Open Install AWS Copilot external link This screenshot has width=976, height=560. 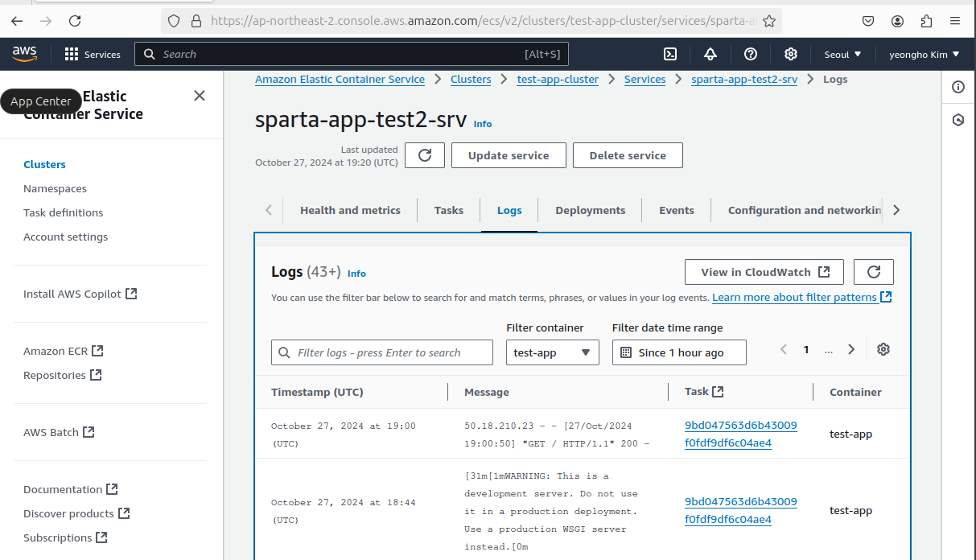coord(80,294)
